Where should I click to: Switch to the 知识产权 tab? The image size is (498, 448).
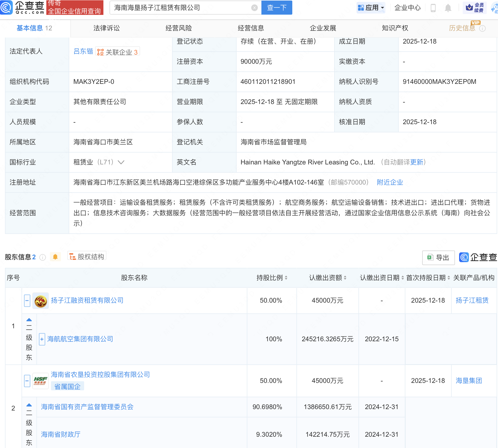395,28
